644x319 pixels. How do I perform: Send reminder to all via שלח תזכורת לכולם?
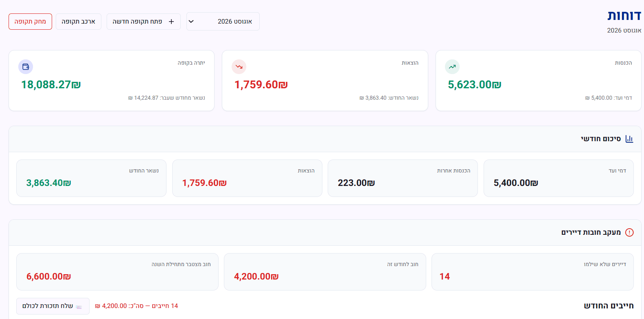coord(53,306)
